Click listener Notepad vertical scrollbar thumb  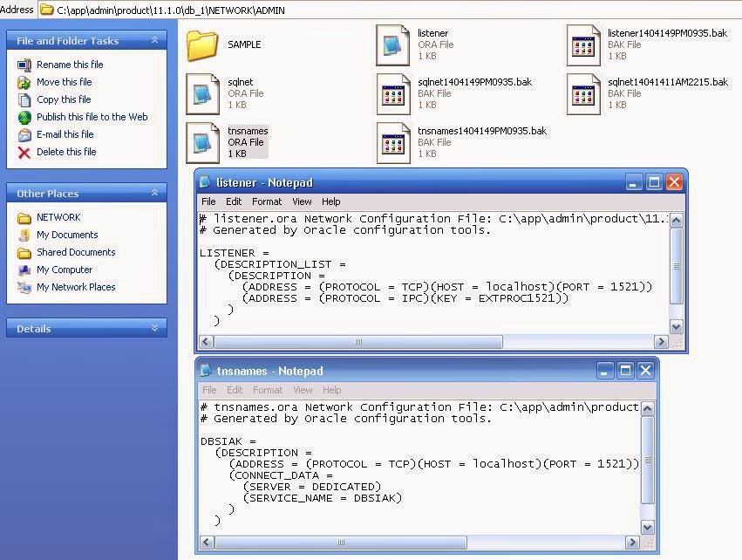(x=677, y=266)
